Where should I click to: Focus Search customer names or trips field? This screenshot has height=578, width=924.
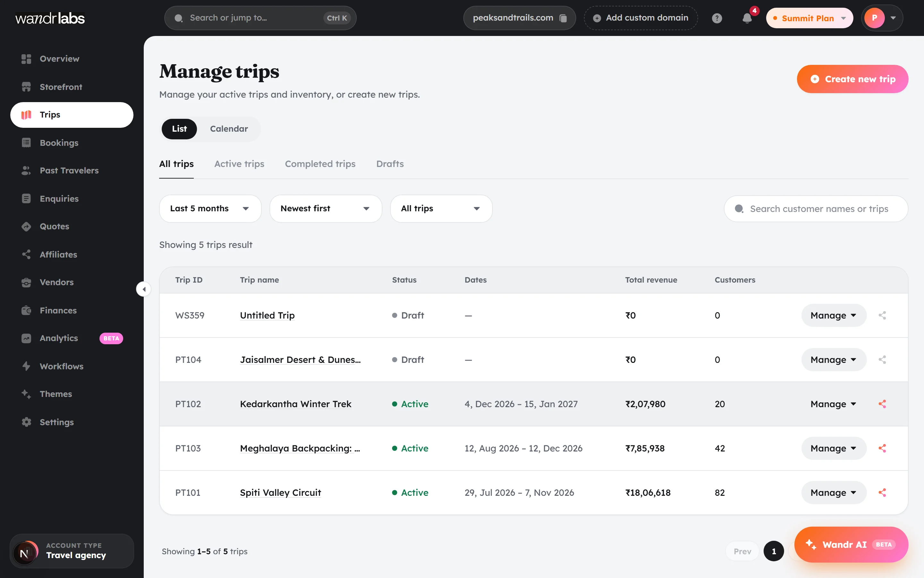click(x=816, y=209)
